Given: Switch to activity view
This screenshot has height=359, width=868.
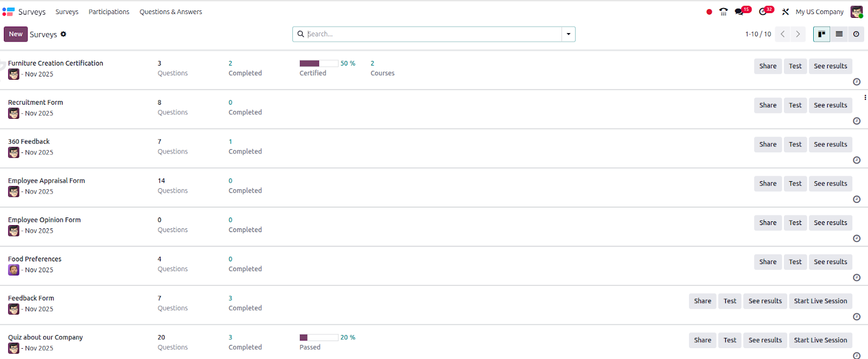Looking at the screenshot, I should 856,34.
